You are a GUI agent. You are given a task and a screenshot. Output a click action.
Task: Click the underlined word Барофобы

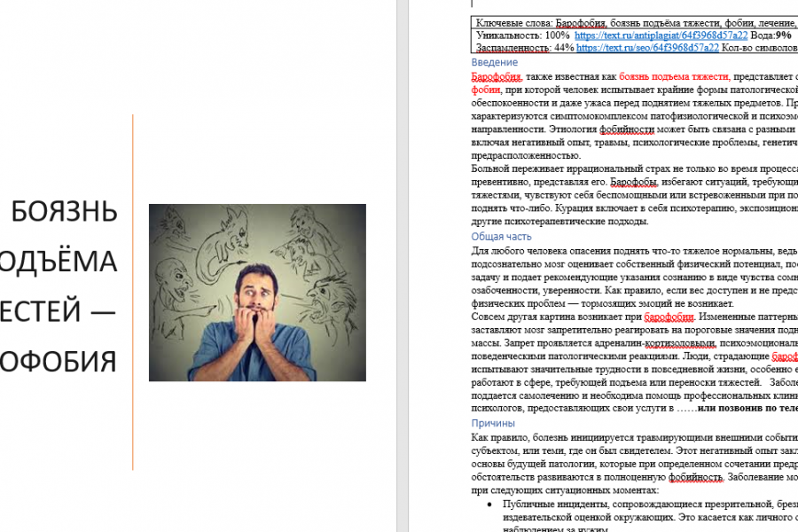point(634,182)
